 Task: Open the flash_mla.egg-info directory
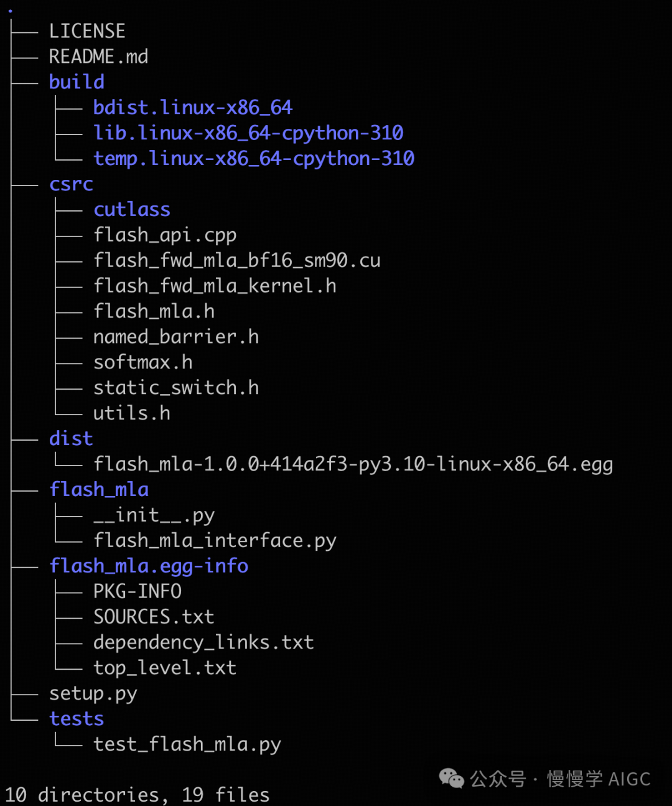click(148, 566)
